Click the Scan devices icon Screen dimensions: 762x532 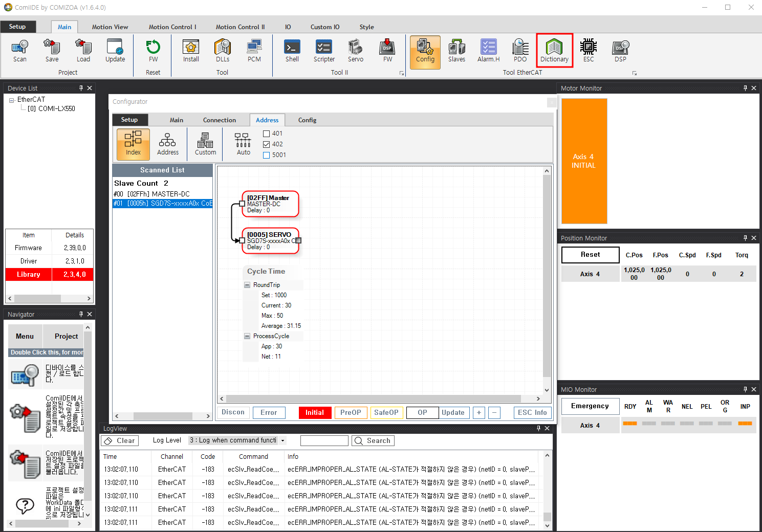[20, 51]
